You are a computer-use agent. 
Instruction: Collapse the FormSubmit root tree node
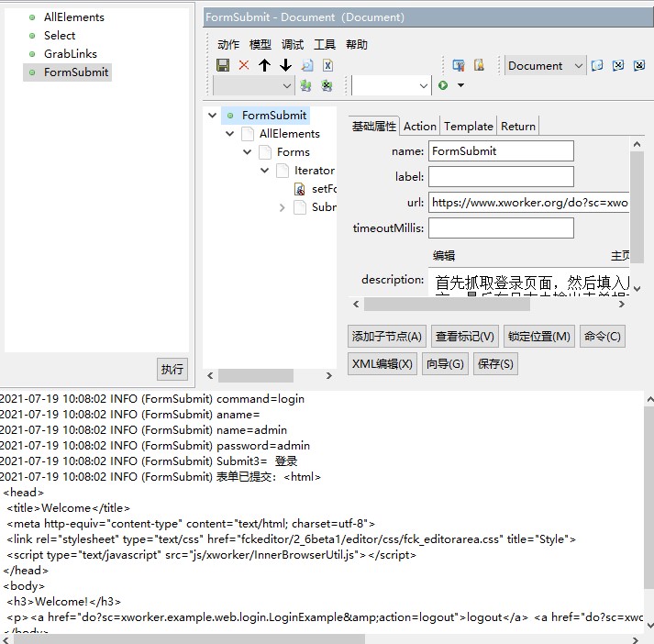[212, 116]
